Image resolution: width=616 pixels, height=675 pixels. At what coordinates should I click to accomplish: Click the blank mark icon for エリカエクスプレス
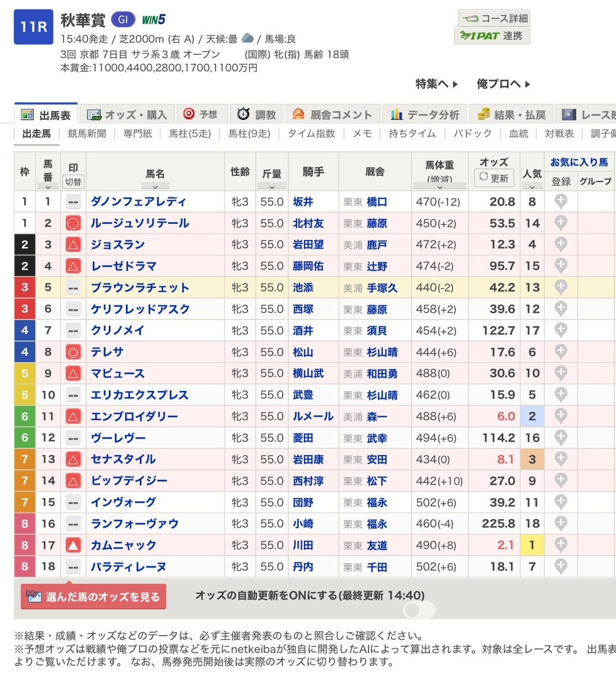pyautogui.click(x=73, y=395)
